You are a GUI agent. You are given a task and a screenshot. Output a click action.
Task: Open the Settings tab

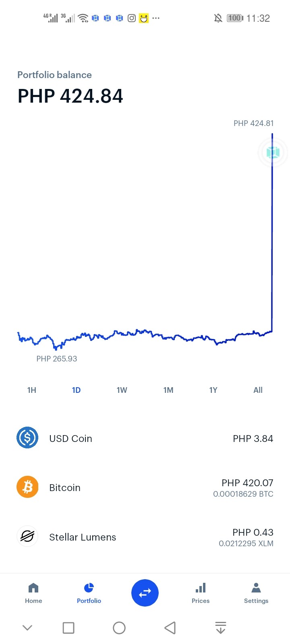point(256,593)
